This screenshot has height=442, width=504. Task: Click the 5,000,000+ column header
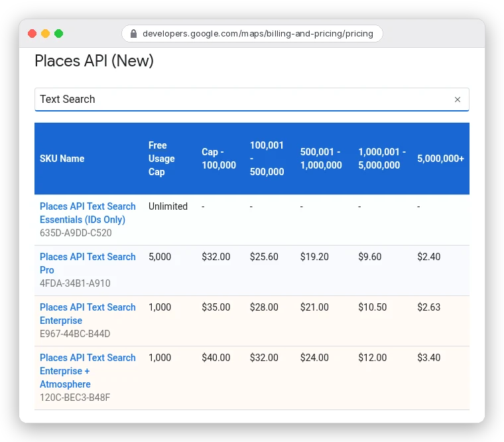(x=441, y=159)
